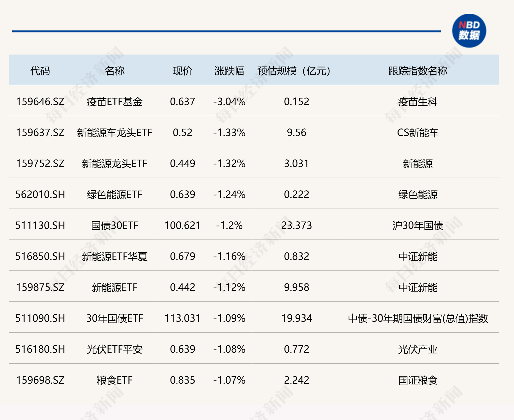Click the 预估规模（亿元） column header

click(x=294, y=71)
